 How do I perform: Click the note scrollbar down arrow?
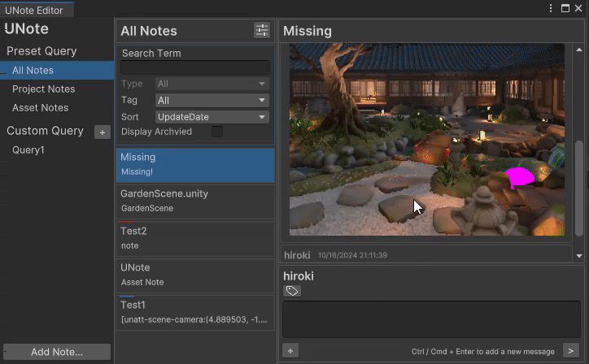(x=579, y=256)
